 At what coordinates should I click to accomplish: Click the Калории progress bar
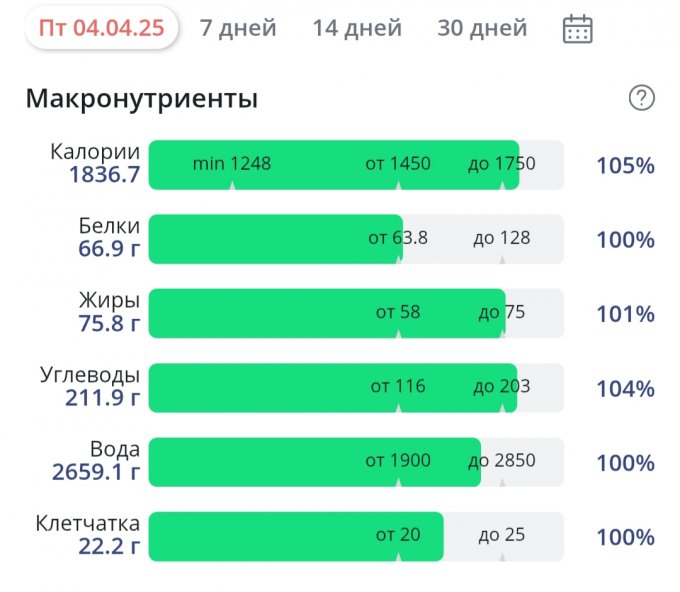(356, 165)
